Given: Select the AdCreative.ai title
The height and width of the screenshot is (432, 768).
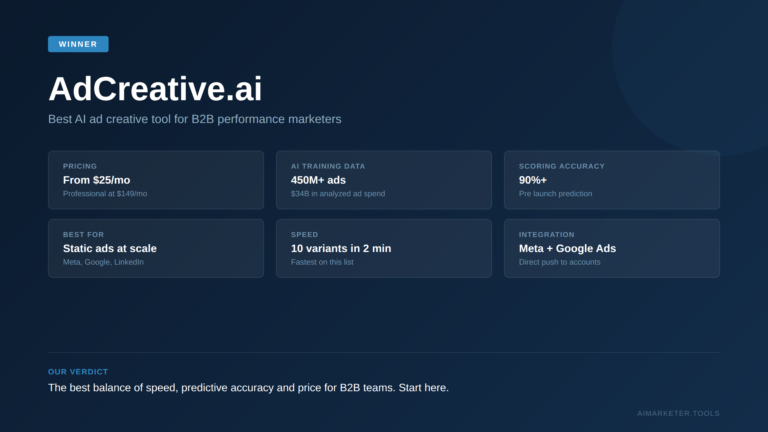Looking at the screenshot, I should coord(155,89).
